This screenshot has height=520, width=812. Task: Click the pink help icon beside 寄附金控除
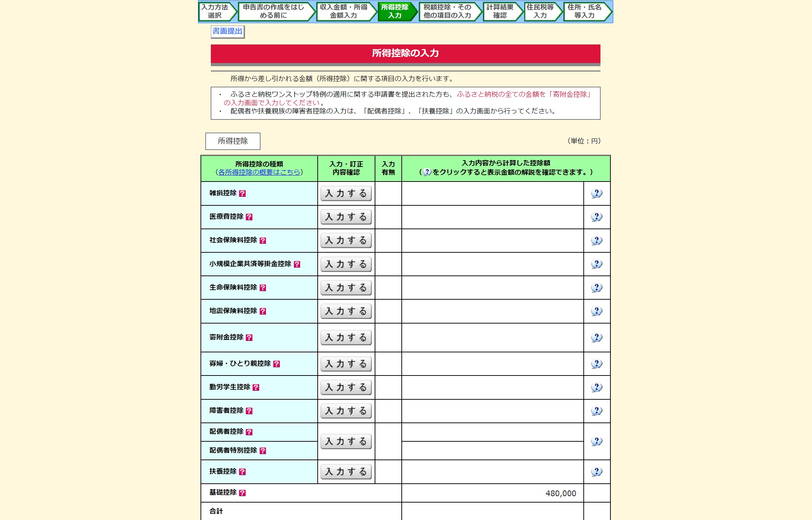[x=249, y=337]
